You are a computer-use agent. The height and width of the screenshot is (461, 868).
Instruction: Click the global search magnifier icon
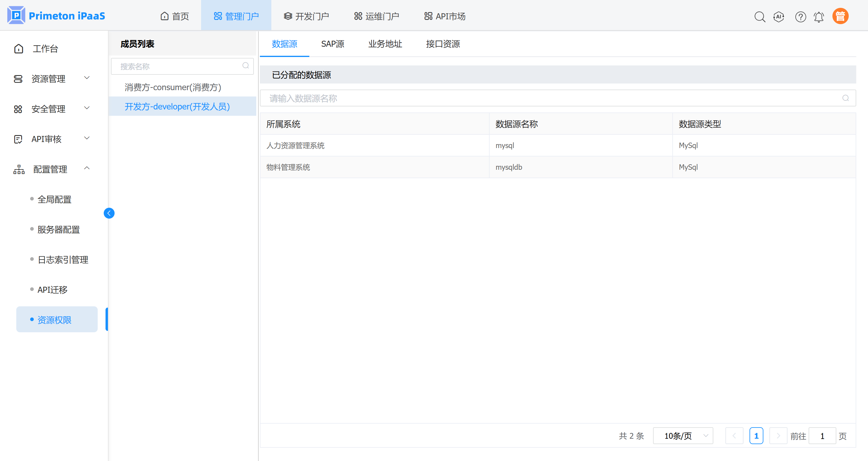759,16
